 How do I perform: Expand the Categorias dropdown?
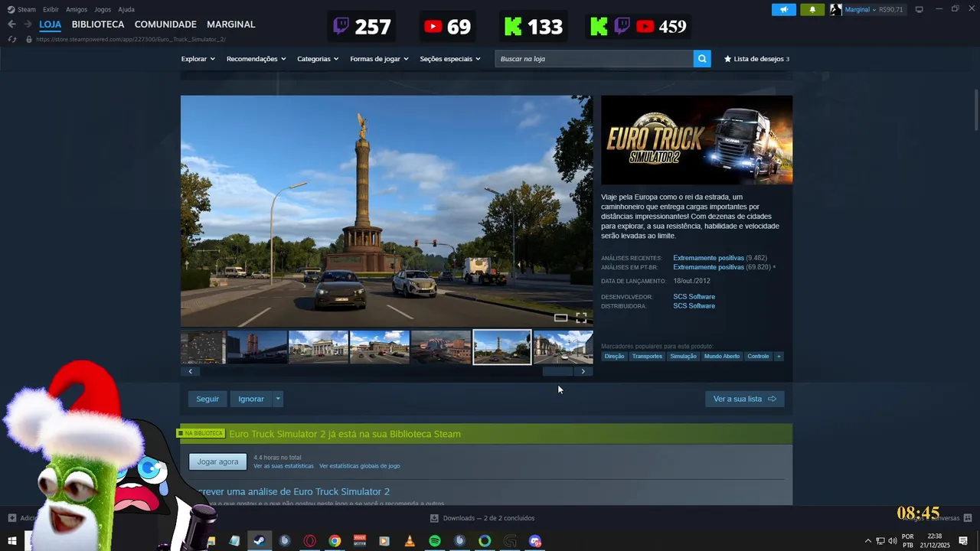click(318, 59)
